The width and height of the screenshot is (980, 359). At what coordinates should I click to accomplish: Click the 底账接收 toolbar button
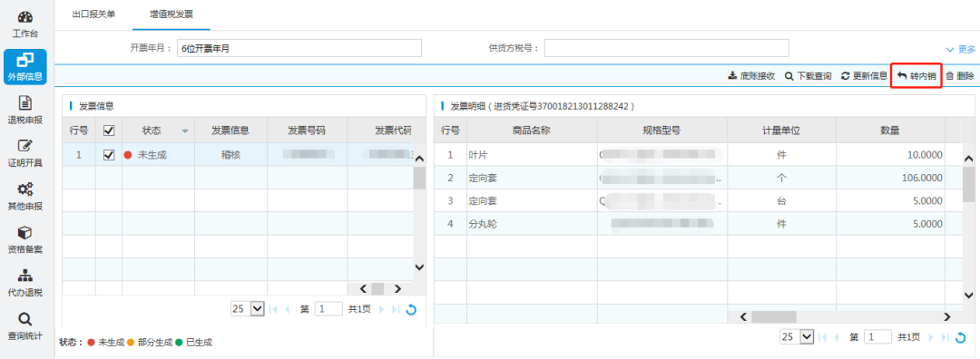pos(752,76)
